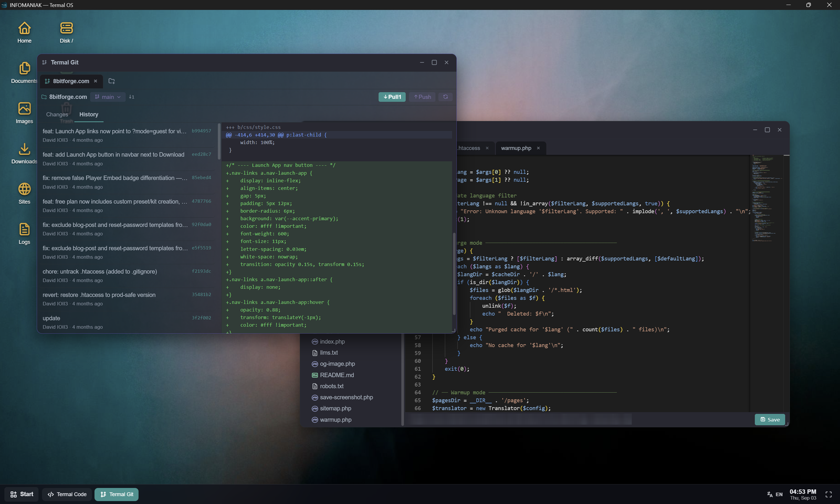This screenshot has width=840, height=504.
Task: Click the open repository folder icon in Termal Git
Action: (x=111, y=81)
